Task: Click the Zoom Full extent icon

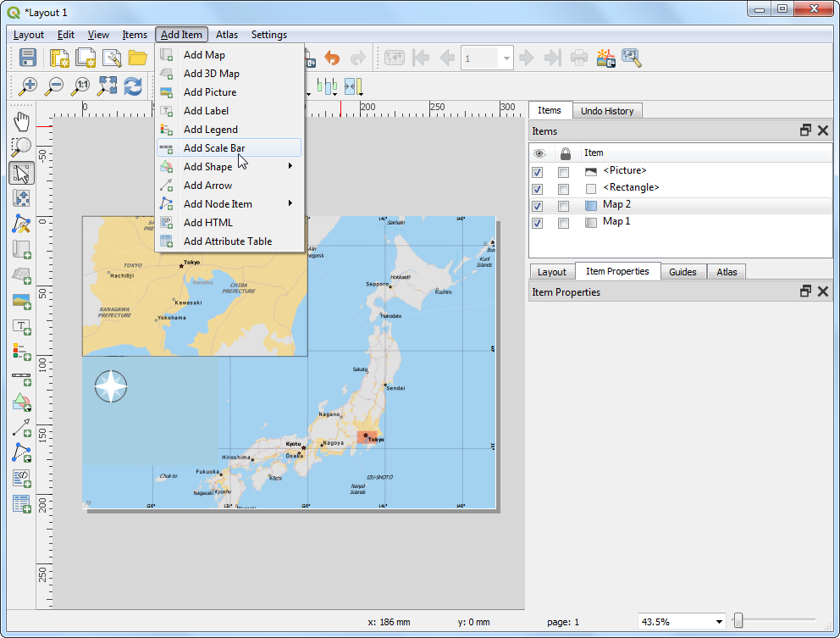Action: coord(107,86)
